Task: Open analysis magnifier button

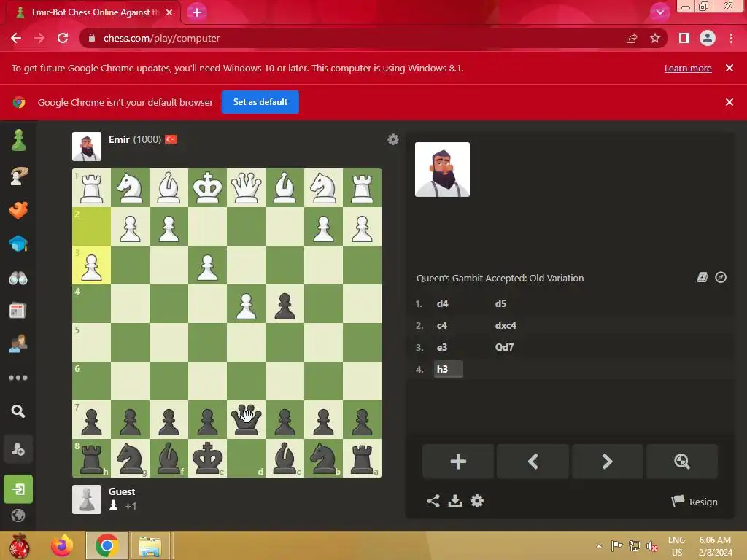Action: pos(682,462)
